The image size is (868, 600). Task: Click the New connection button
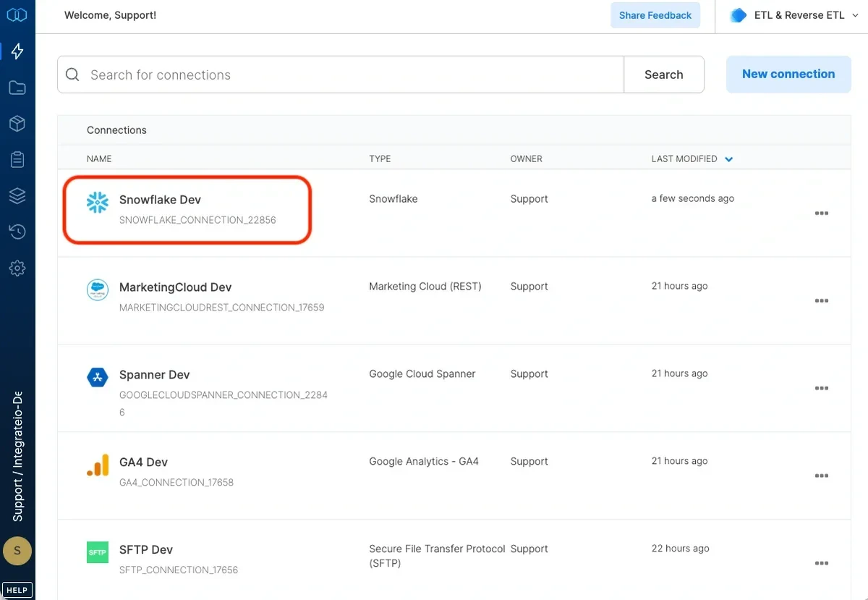(788, 74)
